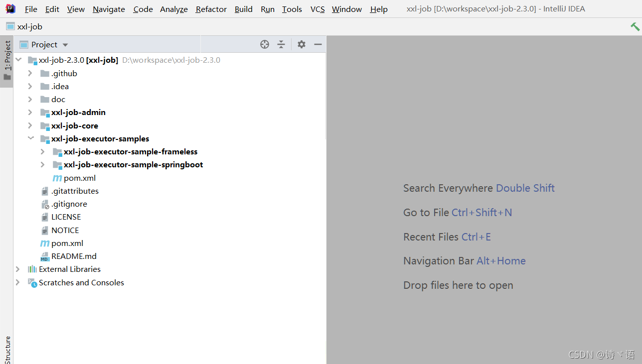Click Maven icon of root pom.xml
This screenshot has width=642, height=364.
(45, 243)
